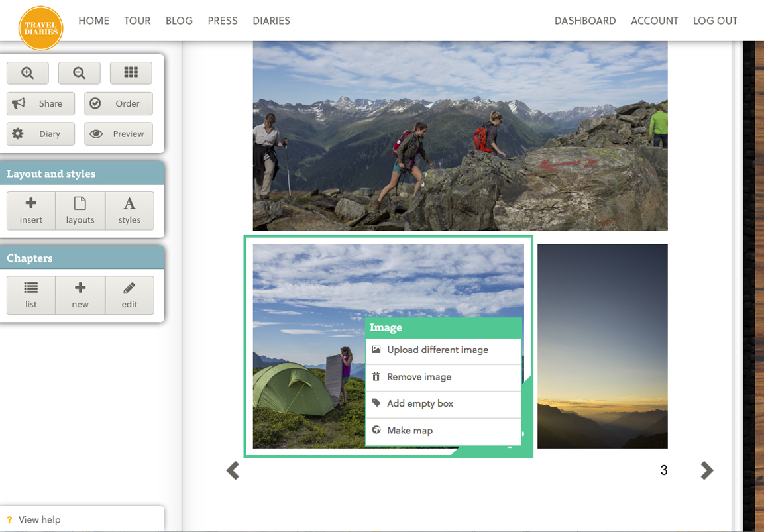Open the PRESS nav link

click(223, 21)
